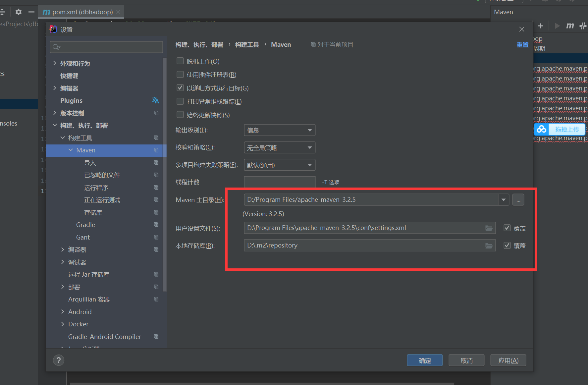Click the '...' browse button for Maven 主目录
This screenshot has height=385, width=588.
[518, 200]
